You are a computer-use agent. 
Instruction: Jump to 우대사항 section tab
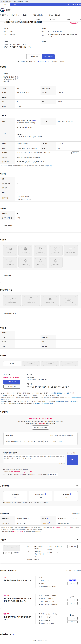pyautogui.click(x=37, y=19)
